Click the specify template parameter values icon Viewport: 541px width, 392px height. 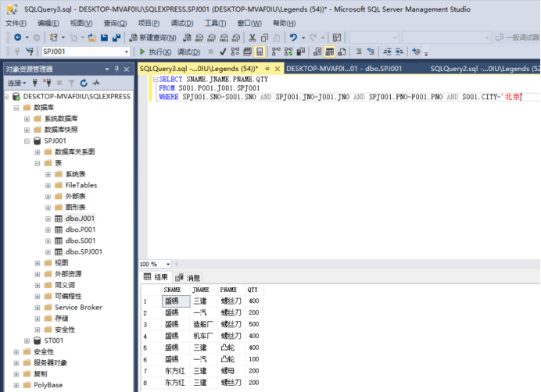click(x=417, y=52)
